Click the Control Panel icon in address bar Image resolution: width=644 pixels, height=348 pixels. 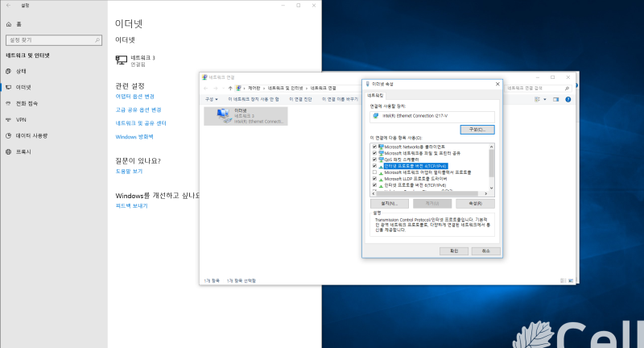[238, 88]
